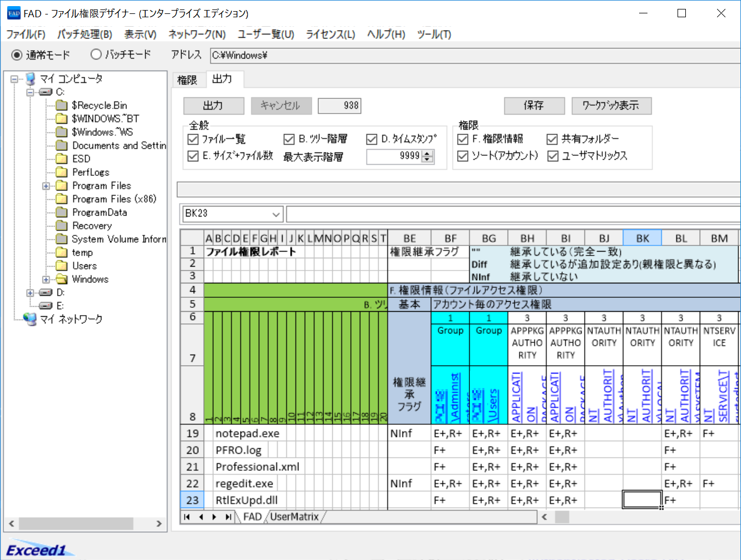Screen dimensions: 741x560
Task: Click the Recovery folder icon
Action: pos(62,225)
